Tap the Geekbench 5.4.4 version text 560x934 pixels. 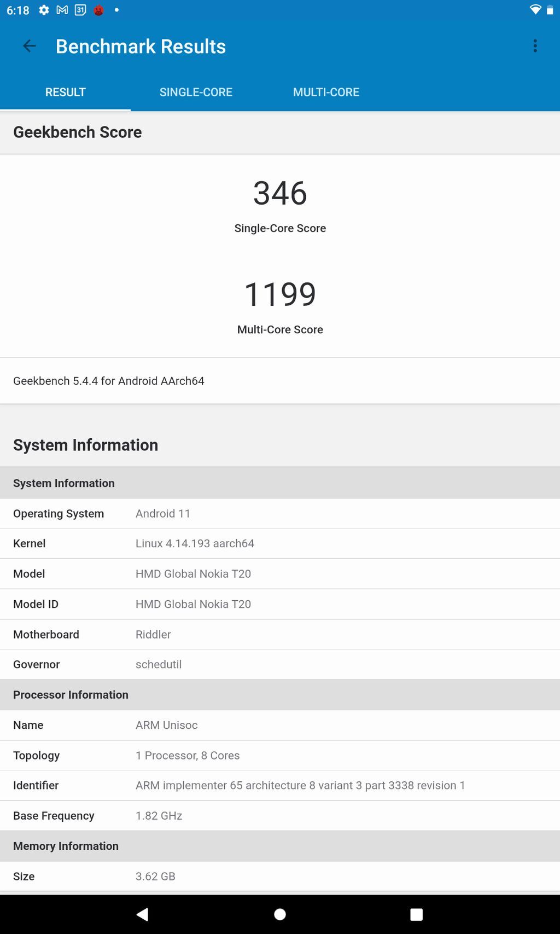(109, 381)
